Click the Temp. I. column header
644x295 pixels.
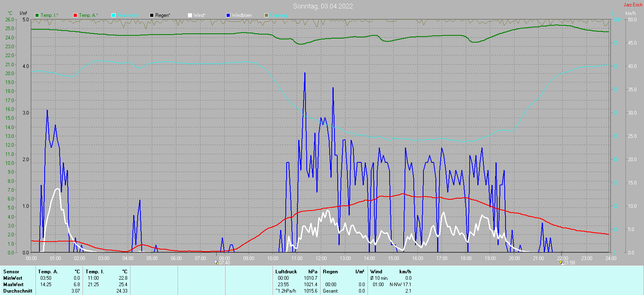95,272
